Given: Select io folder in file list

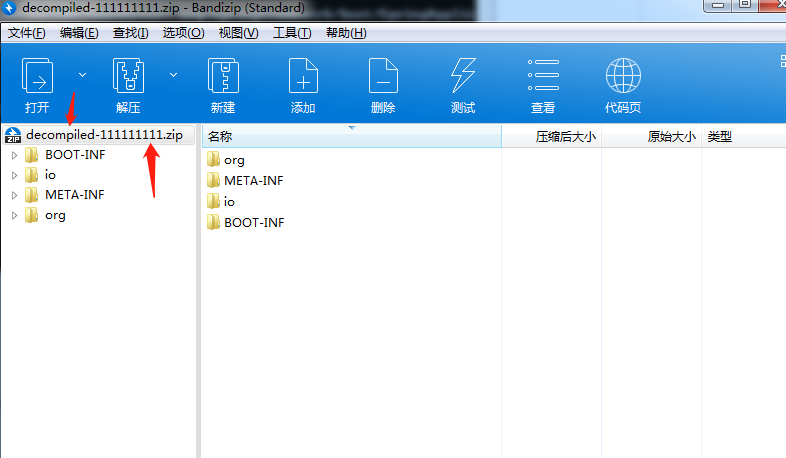Looking at the screenshot, I should (221, 201).
